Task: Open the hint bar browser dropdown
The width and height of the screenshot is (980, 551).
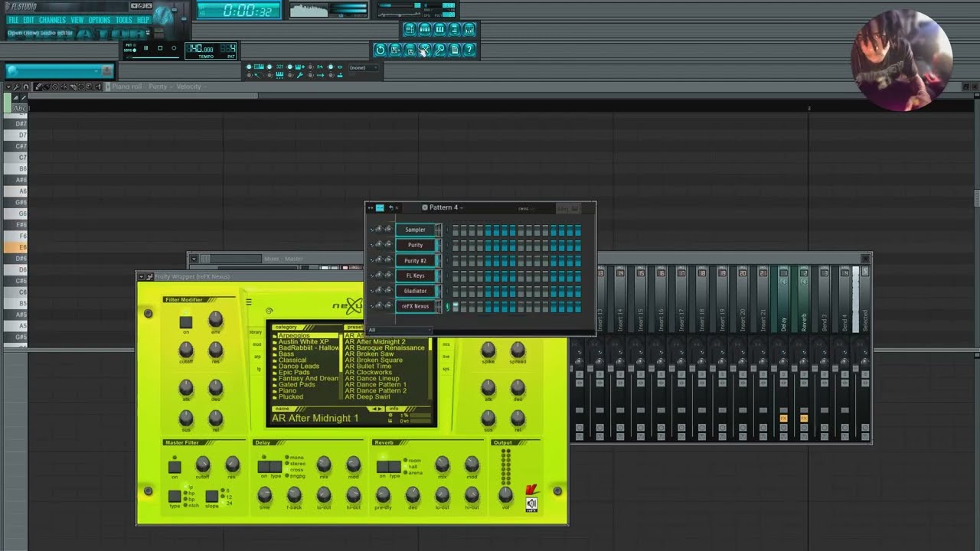Action: click(96, 70)
